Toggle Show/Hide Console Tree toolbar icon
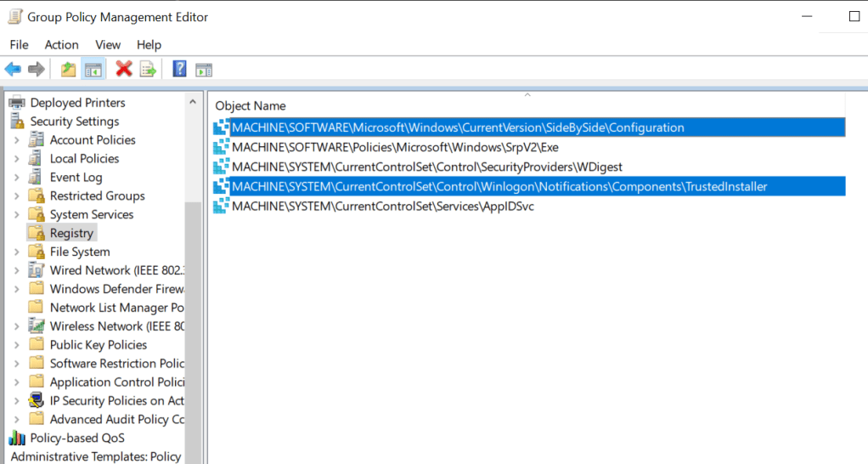The width and height of the screenshot is (868, 464). 93,70
